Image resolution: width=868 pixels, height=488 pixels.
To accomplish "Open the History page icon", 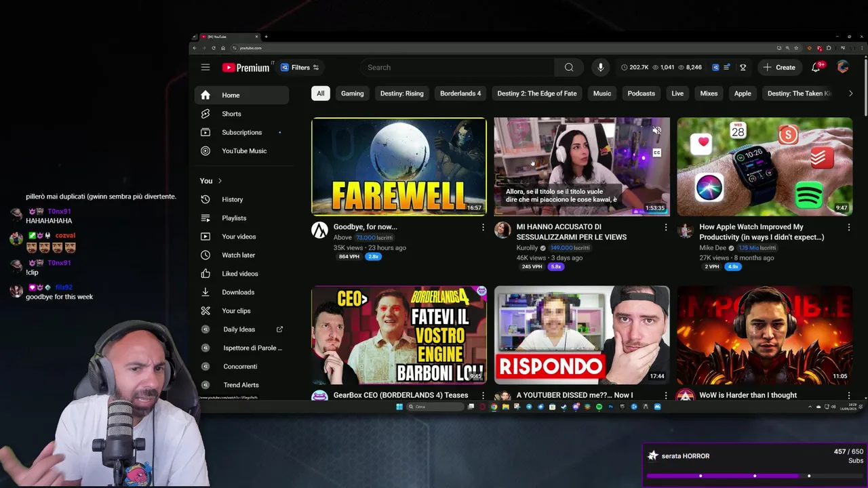I will (x=205, y=199).
